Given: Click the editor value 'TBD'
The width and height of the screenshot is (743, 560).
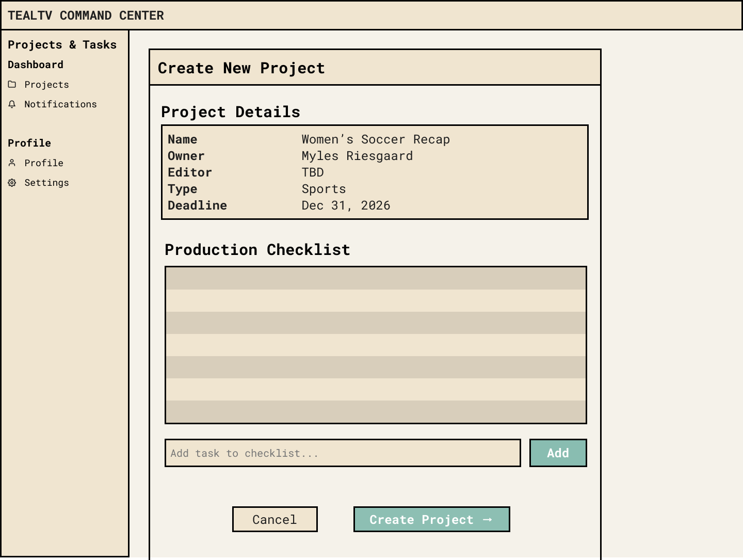Looking at the screenshot, I should (x=313, y=172).
